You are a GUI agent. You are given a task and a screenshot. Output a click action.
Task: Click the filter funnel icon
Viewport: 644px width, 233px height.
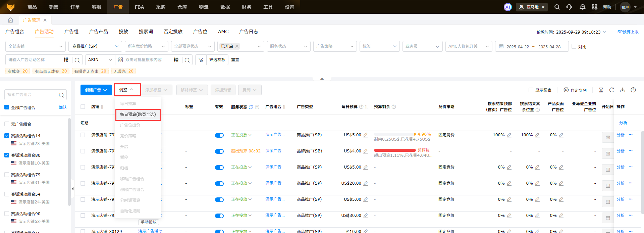[201, 60]
